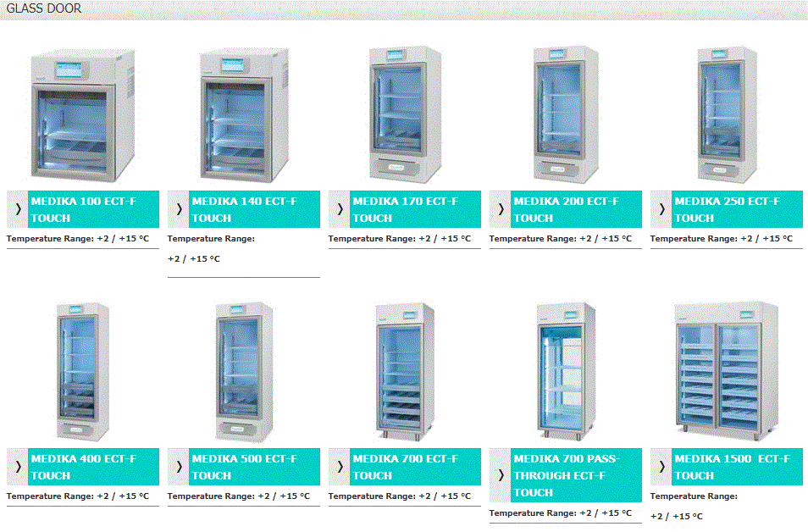Image resolution: width=808 pixels, height=532 pixels.
Task: Select the MEDIKA 400 refrigerator product image
Action: pyautogui.click(x=82, y=372)
